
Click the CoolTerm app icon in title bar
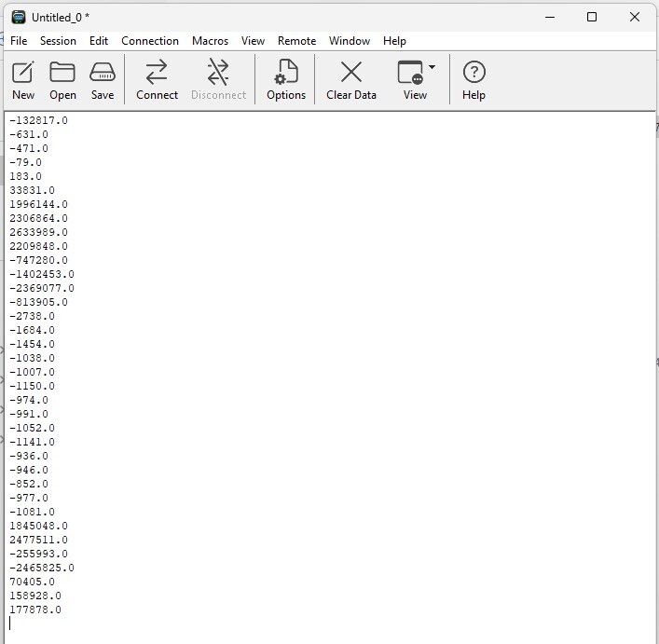point(19,17)
